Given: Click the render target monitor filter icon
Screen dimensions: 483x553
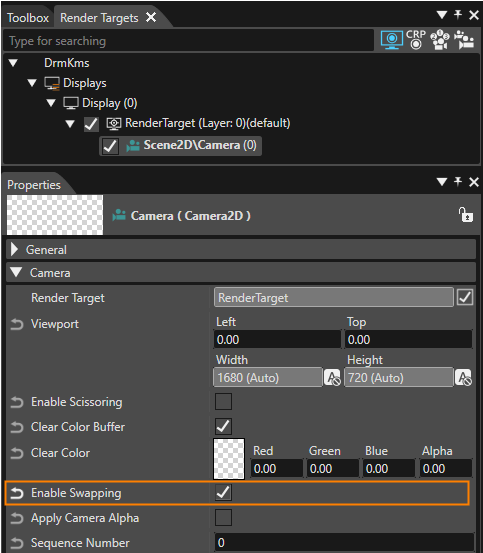Looking at the screenshot, I should tap(392, 40).
